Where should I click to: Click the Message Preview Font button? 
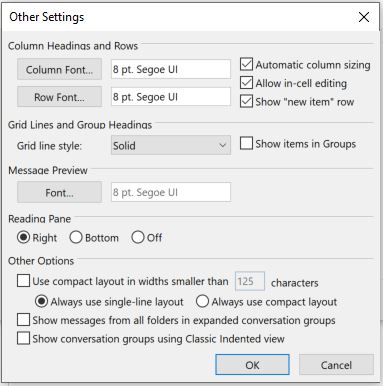[x=59, y=192]
